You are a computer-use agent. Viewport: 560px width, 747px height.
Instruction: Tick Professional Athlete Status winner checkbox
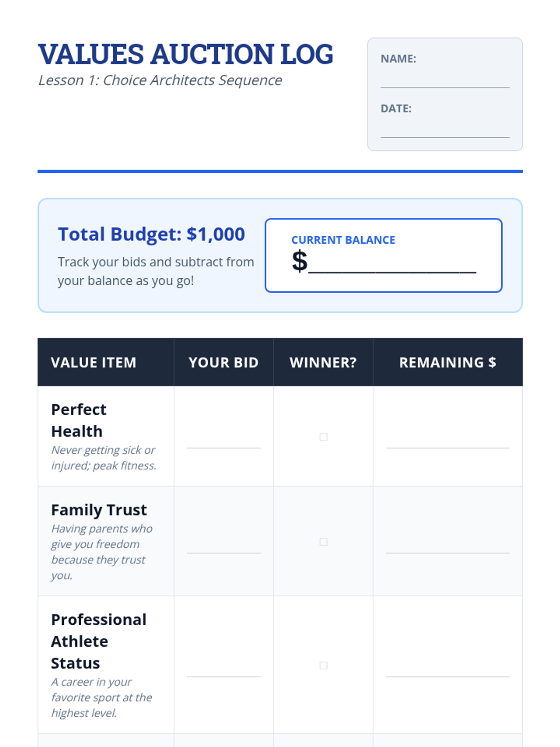click(x=323, y=665)
